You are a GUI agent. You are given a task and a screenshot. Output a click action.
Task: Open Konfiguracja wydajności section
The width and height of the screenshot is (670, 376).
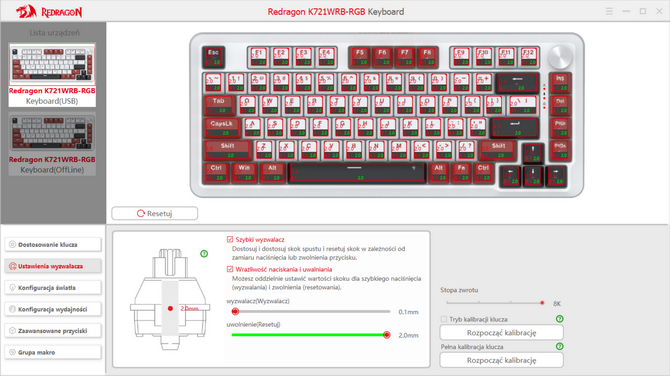[53, 309]
